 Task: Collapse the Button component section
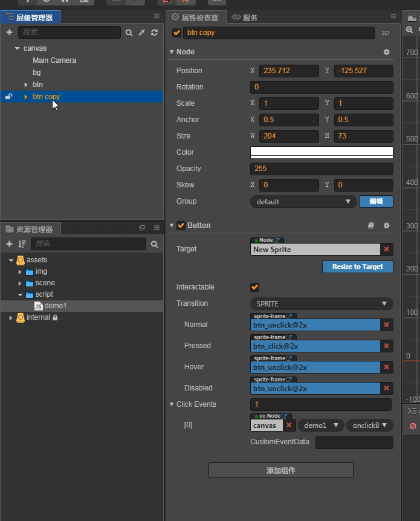(x=172, y=225)
